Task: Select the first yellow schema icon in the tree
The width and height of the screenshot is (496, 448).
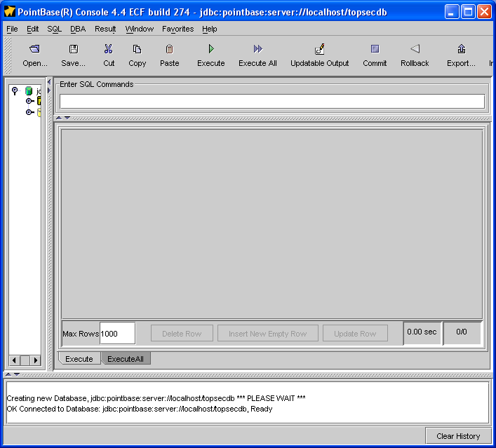Action: pyautogui.click(x=39, y=101)
